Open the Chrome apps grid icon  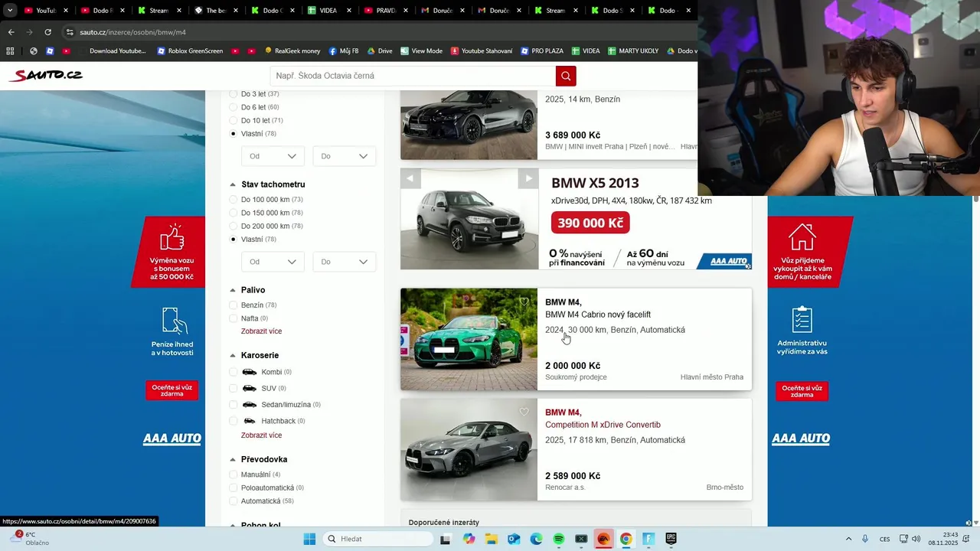[x=10, y=51]
